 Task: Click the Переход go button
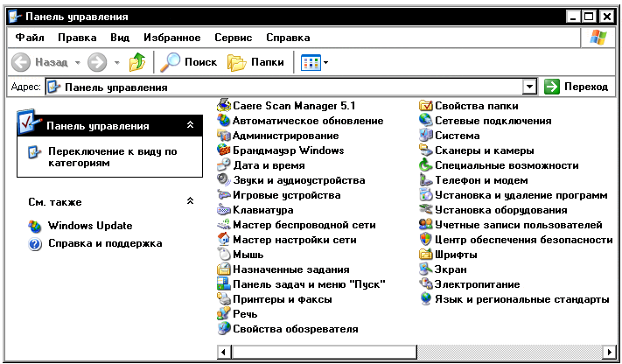(576, 87)
